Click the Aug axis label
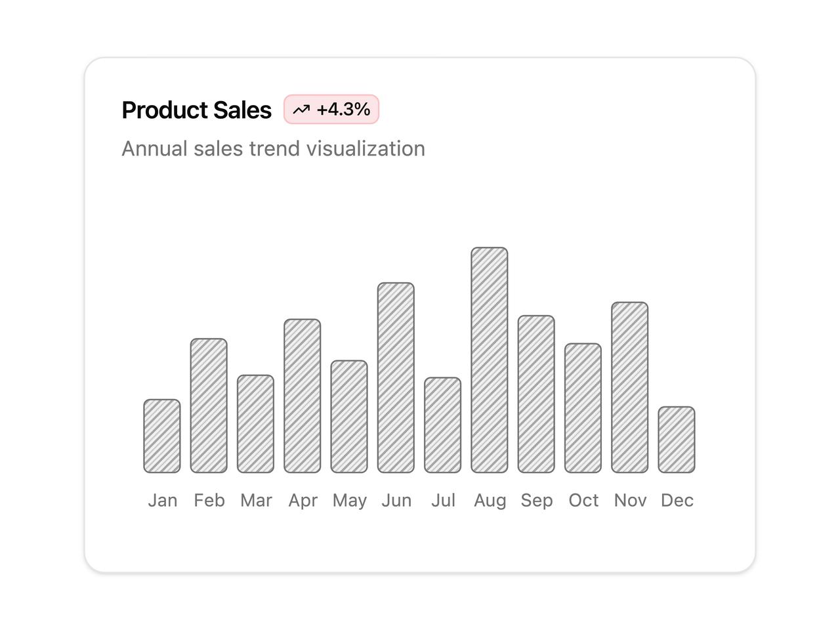 tap(490, 501)
